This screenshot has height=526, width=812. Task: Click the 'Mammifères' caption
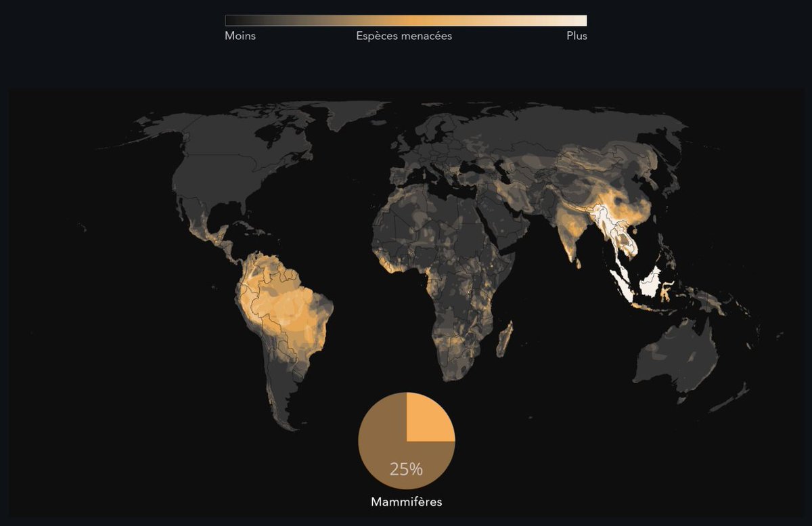pos(407,502)
